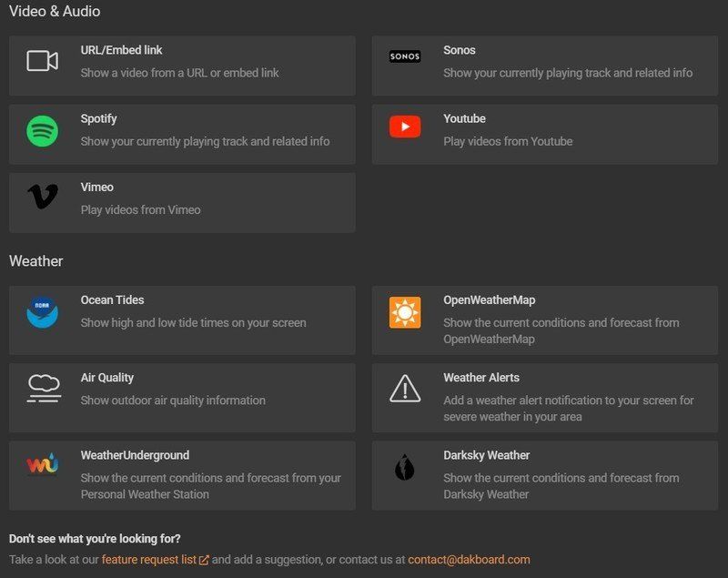
Task: Click 'Play videos from Youtube' description
Action: 508,142
